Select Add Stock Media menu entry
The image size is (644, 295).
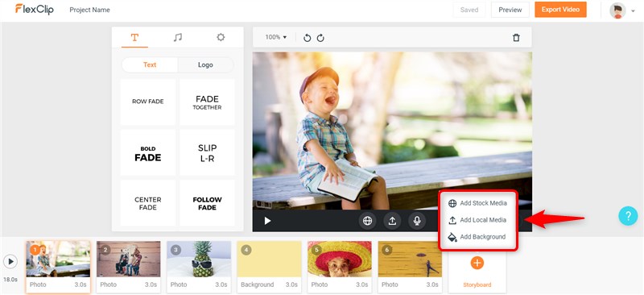coord(477,203)
